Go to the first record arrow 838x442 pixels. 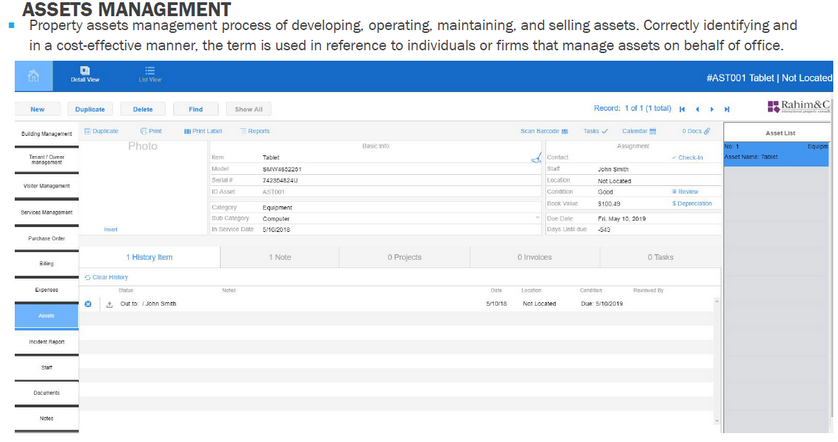tap(682, 109)
